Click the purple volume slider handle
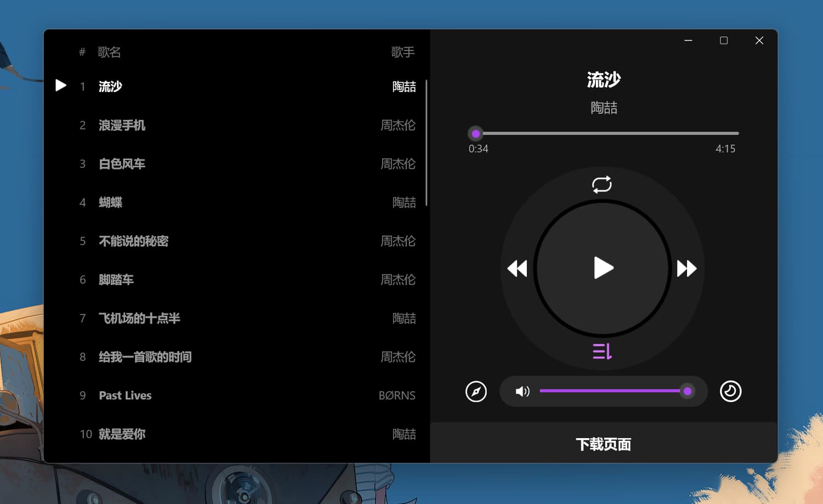 [687, 392]
